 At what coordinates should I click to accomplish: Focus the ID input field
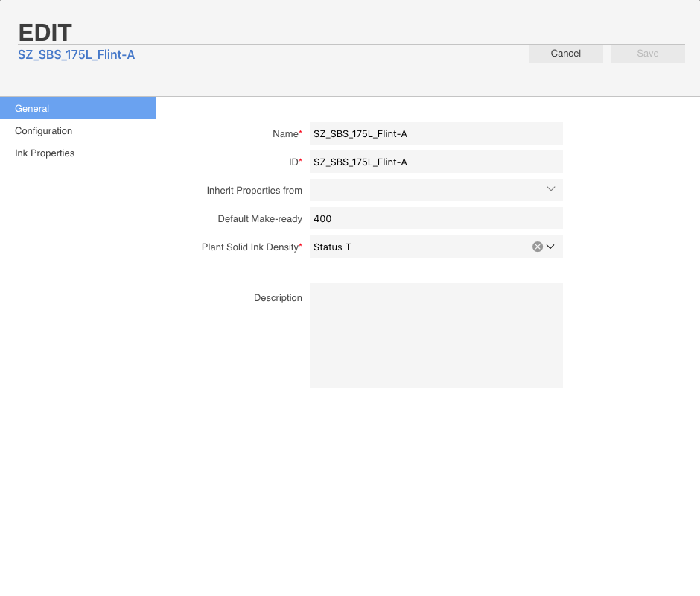click(436, 162)
